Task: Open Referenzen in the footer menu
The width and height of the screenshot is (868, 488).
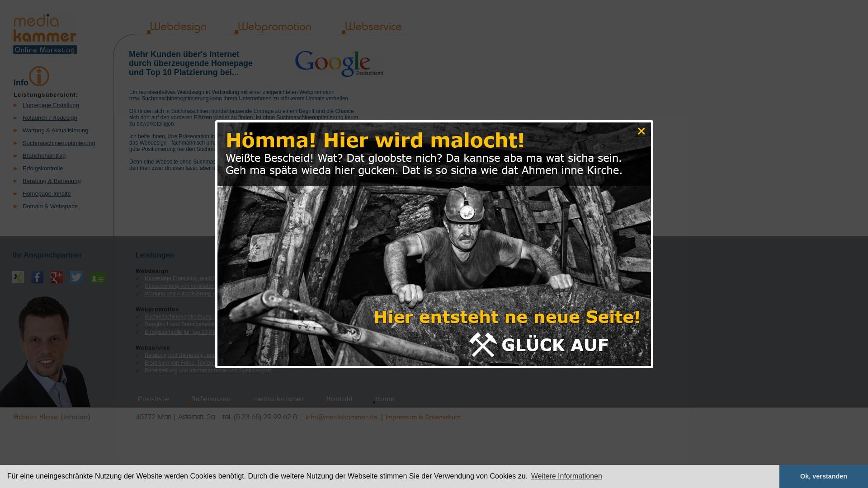Action: coord(211,399)
